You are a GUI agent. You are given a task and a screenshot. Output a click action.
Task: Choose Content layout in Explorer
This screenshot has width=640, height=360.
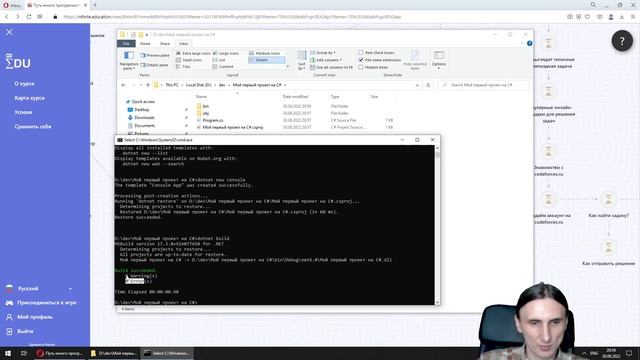point(223,67)
